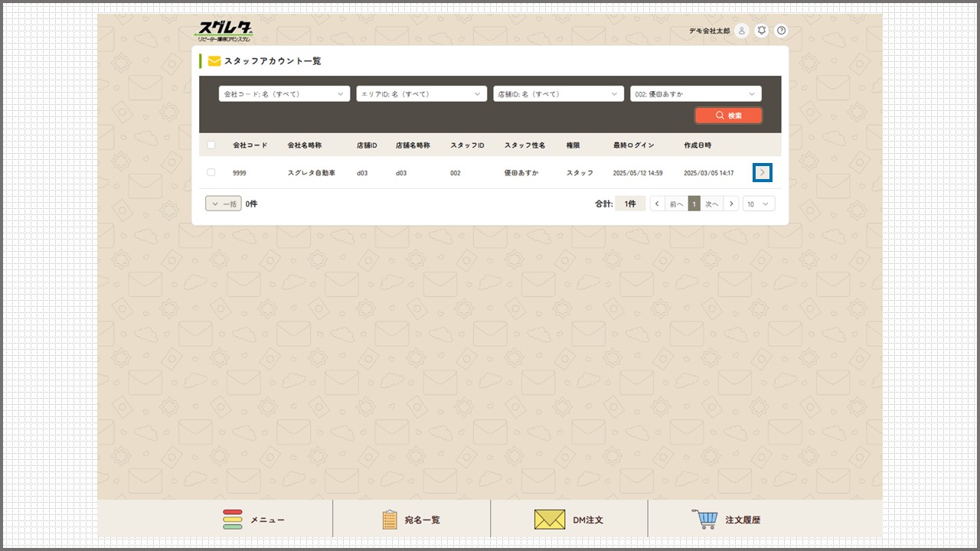
Task: Open 注文履歴 in bottom navigation
Action: [726, 520]
